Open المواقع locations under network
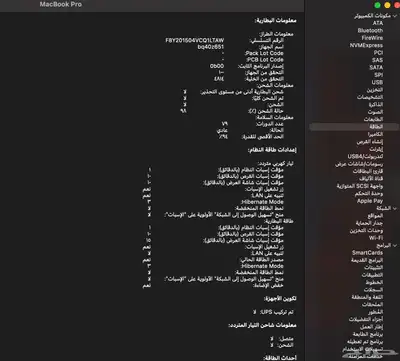The image size is (400, 361). point(374,216)
